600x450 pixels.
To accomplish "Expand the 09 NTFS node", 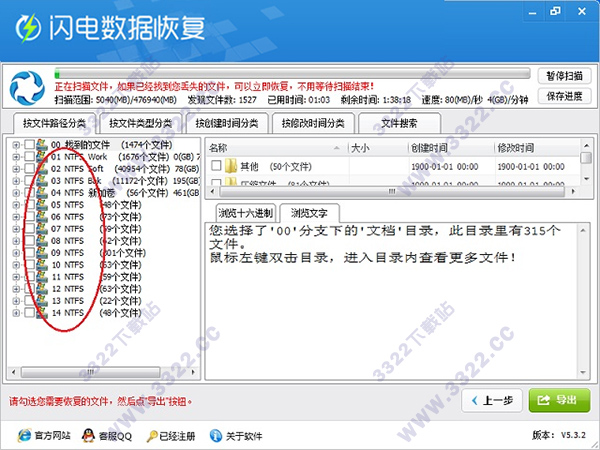I will [16, 253].
